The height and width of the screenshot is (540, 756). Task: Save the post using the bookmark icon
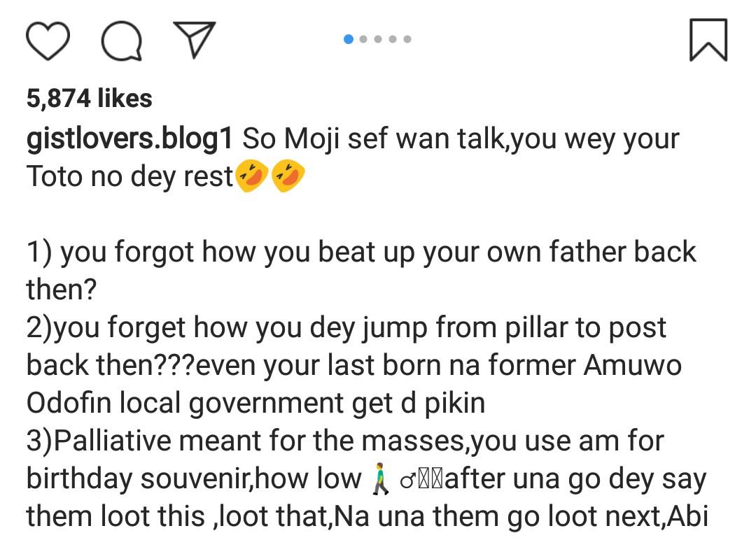point(708,40)
